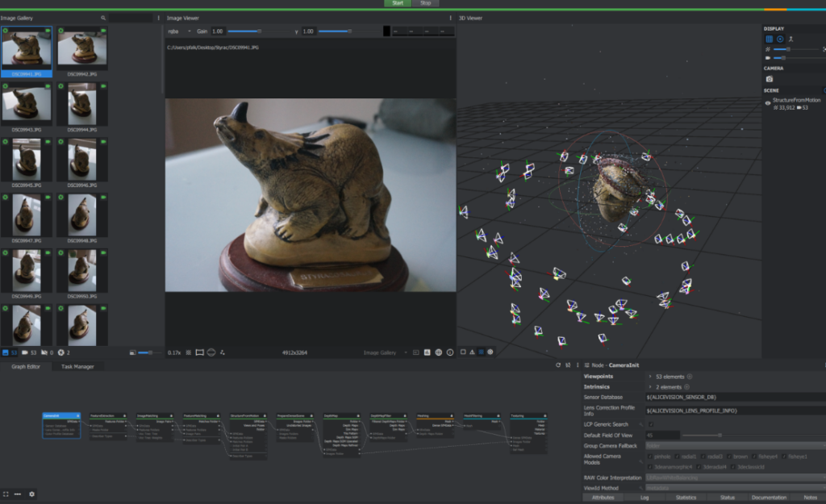The height and width of the screenshot is (504, 826).
Task: Click the Start button
Action: tap(398, 3)
